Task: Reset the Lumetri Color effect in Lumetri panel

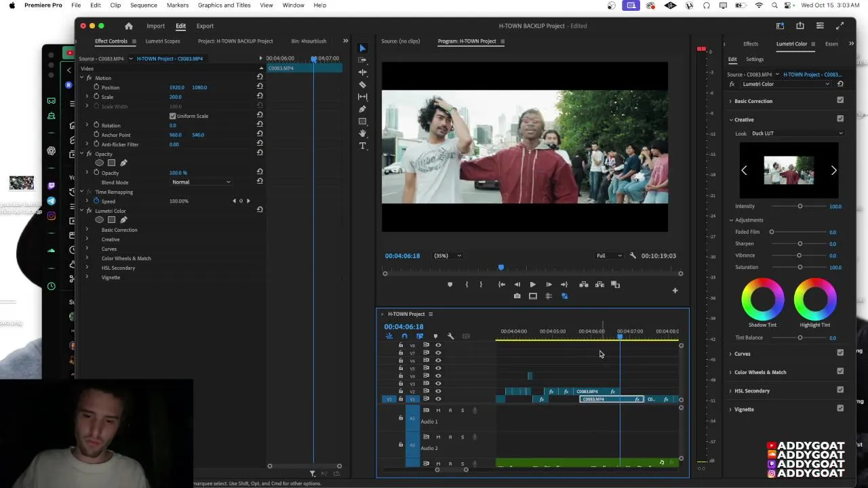Action: point(840,84)
